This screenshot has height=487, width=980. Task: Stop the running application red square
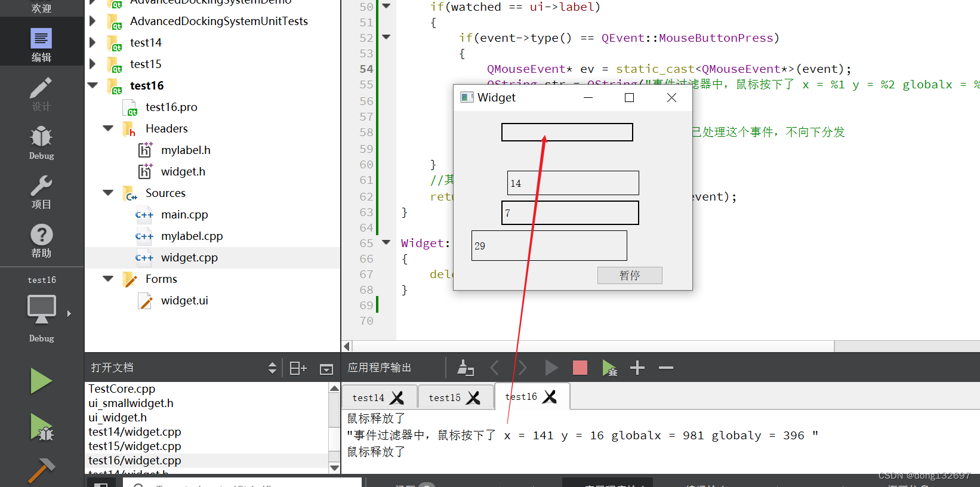pyautogui.click(x=580, y=368)
